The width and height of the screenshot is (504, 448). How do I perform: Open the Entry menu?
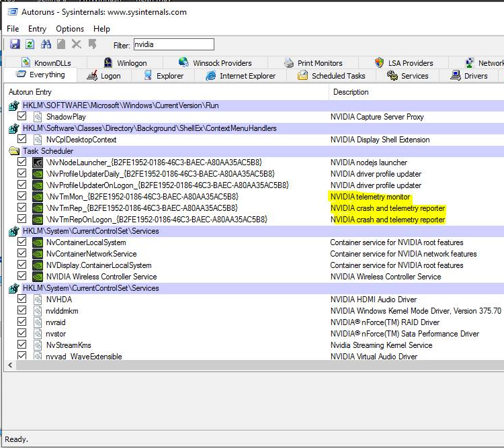click(37, 29)
